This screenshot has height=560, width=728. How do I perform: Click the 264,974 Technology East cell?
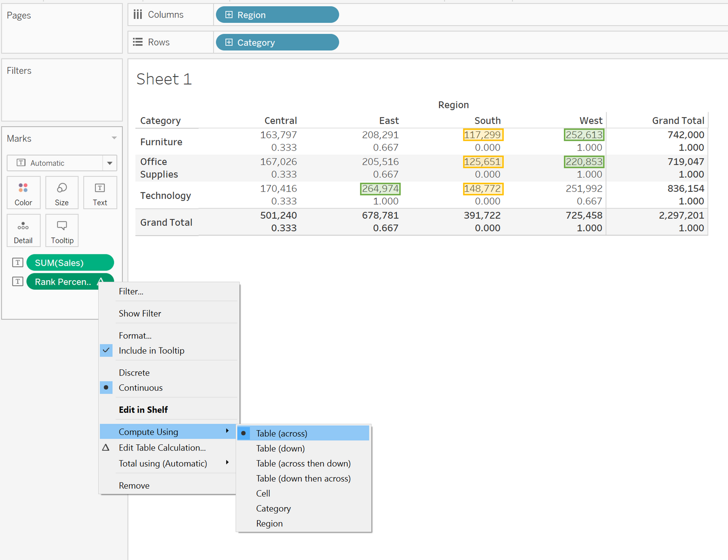pyautogui.click(x=380, y=189)
